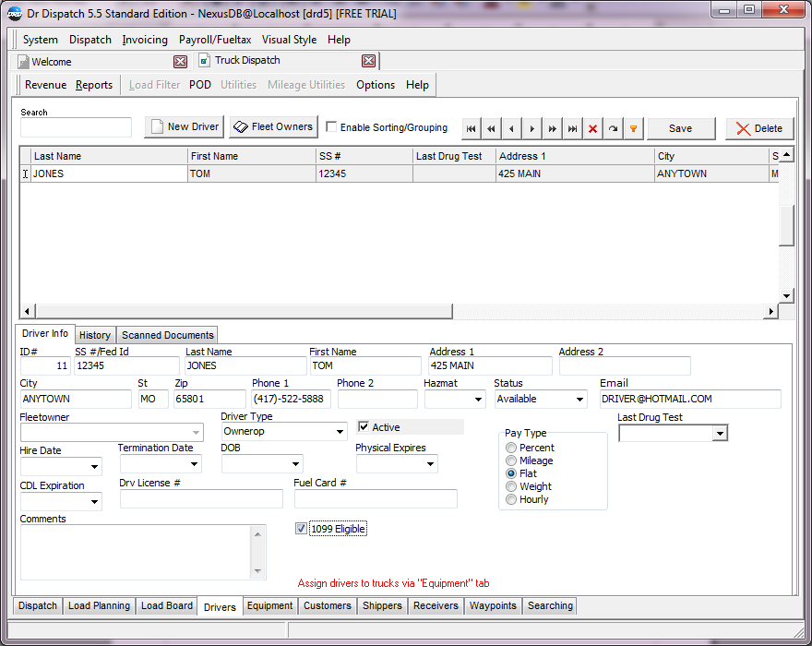Open the Customers tab
Screen dimensions: 812x646
(328, 605)
